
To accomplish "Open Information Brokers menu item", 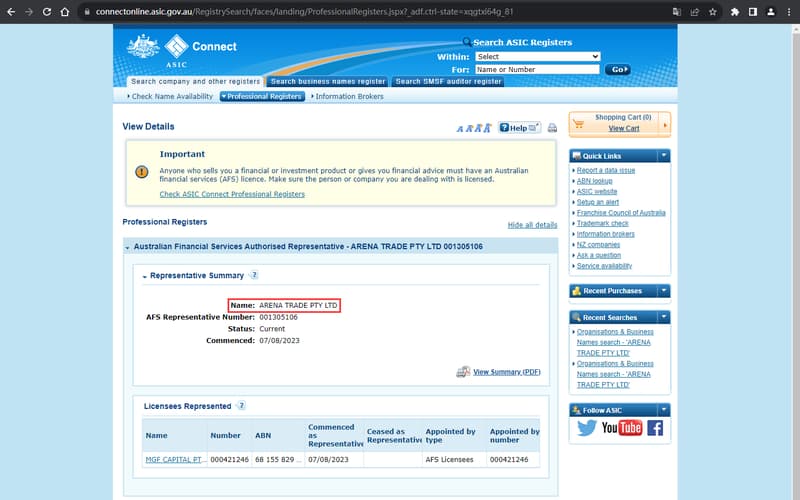I will [349, 96].
